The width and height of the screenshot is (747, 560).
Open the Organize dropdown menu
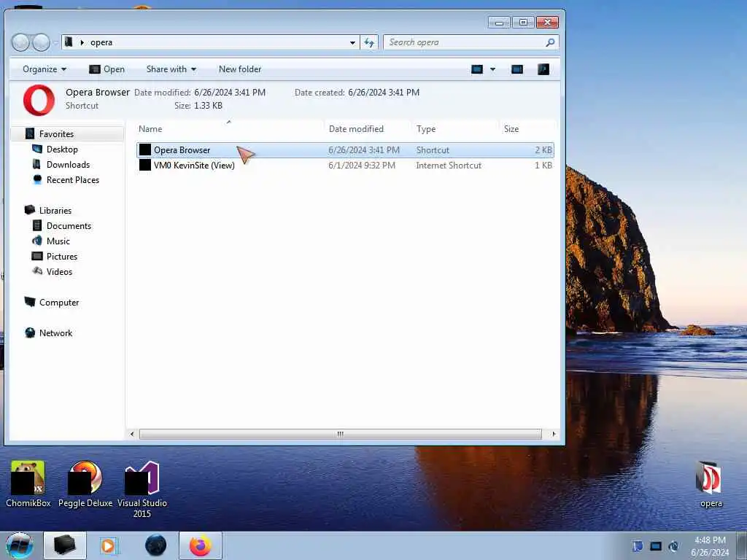pyautogui.click(x=44, y=69)
